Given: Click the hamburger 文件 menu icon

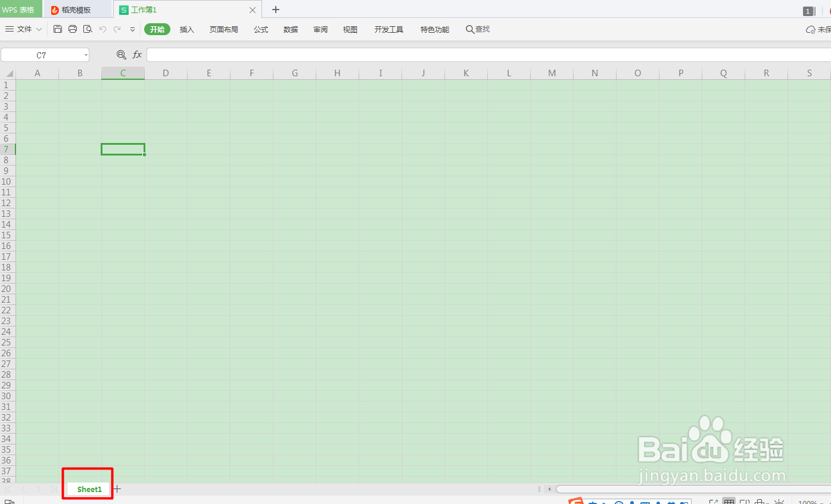Looking at the screenshot, I should coord(10,29).
